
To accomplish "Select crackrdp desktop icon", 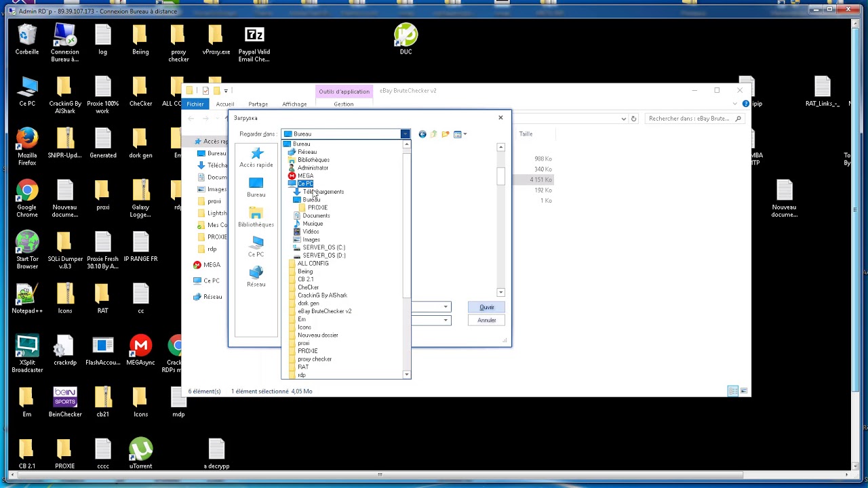I will point(65,350).
